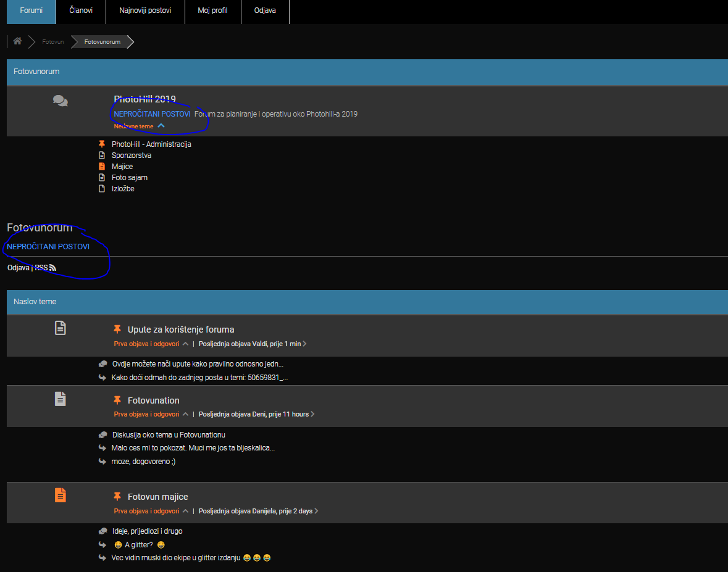Click NEPROČITANI POSTOVI link under Fotovunorum heading
The image size is (728, 572).
[48, 247]
